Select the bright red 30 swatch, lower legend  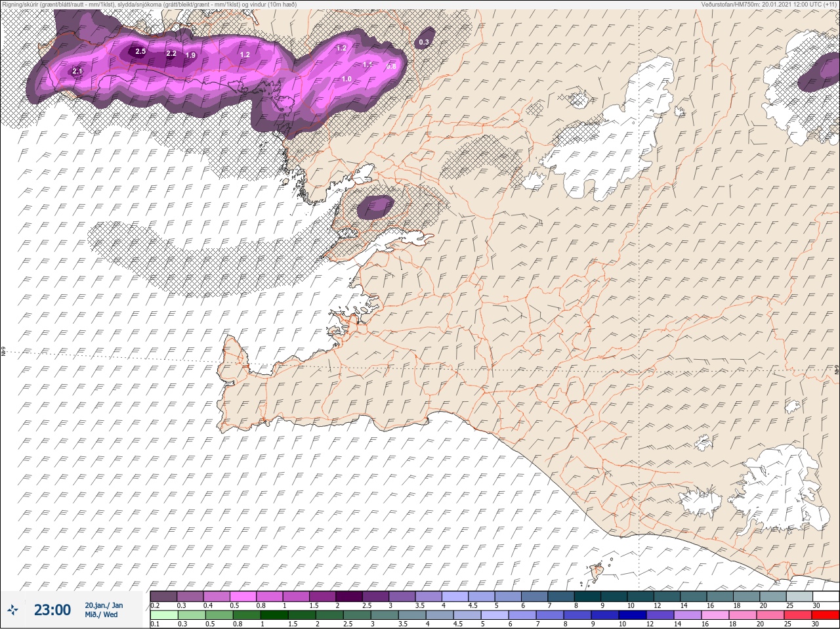826,615
